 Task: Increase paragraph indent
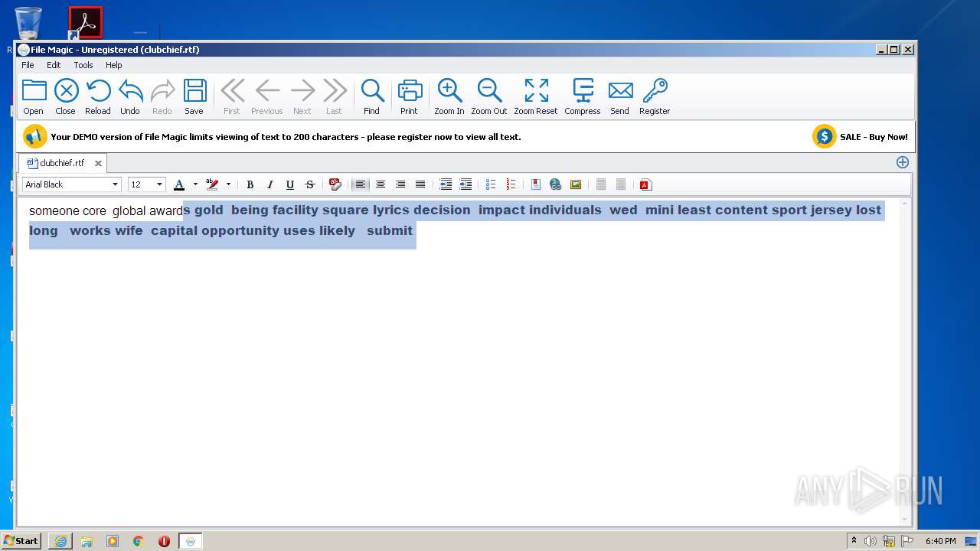pos(465,184)
